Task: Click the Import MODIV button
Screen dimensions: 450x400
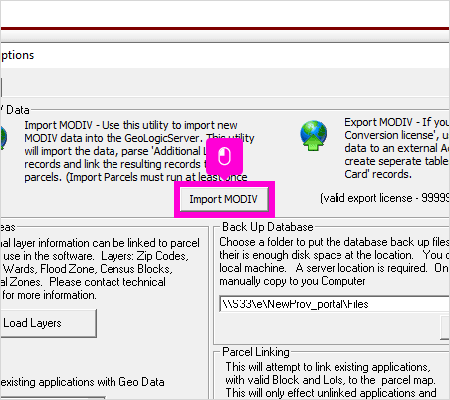Action: (x=224, y=199)
